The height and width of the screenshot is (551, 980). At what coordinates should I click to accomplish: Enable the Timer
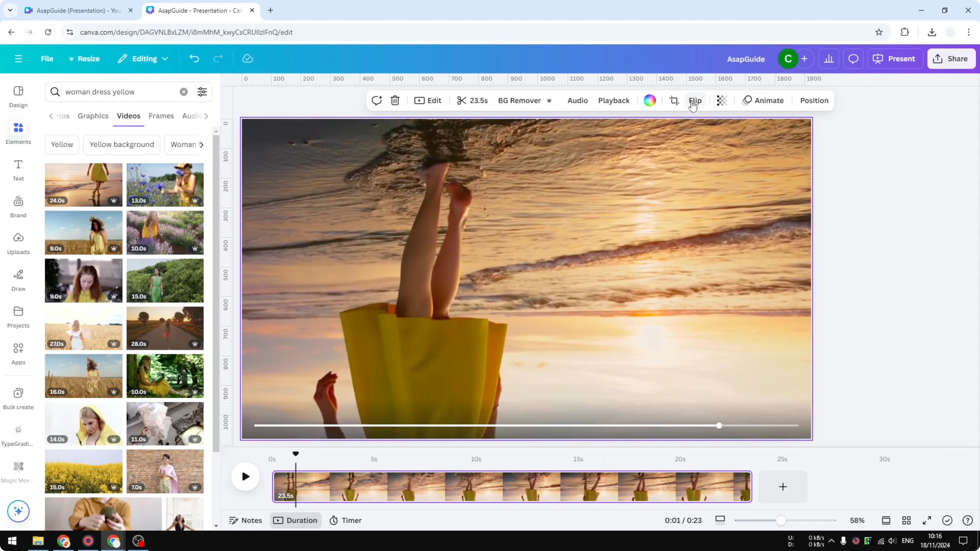[x=345, y=520]
